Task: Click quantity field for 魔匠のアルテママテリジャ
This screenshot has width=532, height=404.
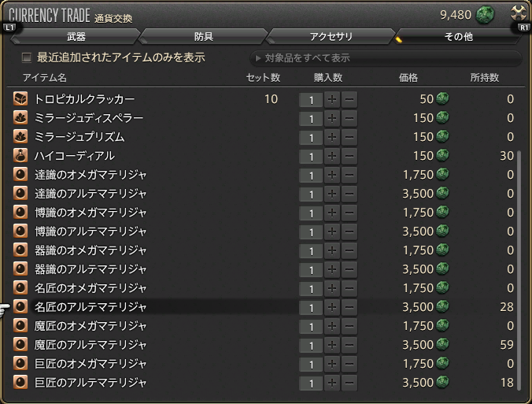Action: point(311,345)
